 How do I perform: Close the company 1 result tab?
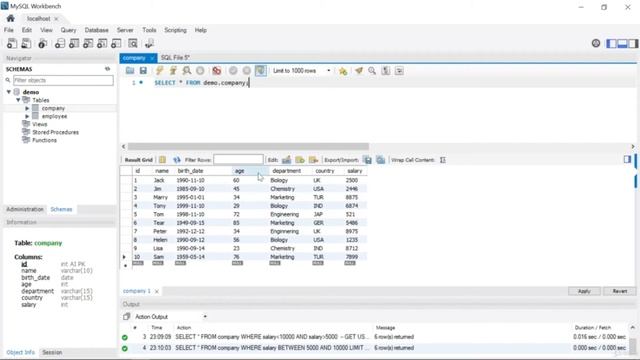(x=156, y=291)
